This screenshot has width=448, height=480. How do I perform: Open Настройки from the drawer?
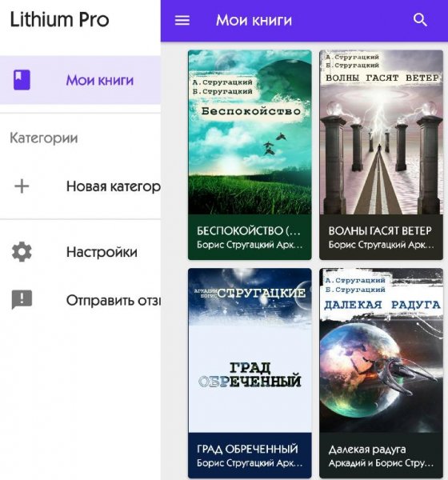(80, 252)
